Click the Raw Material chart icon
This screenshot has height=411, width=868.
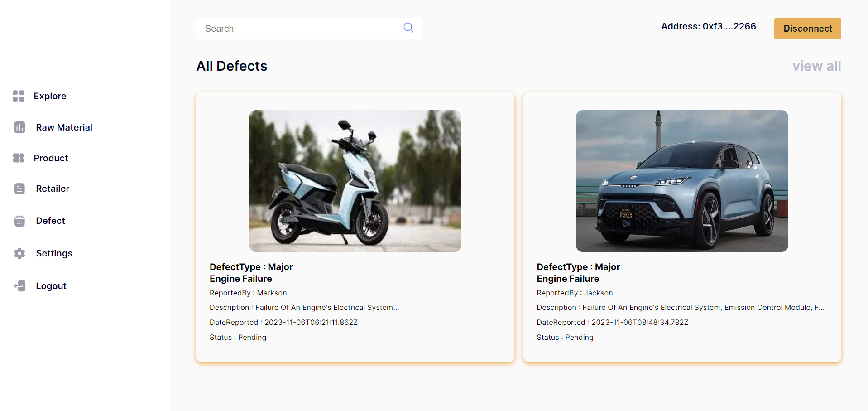[x=19, y=127]
